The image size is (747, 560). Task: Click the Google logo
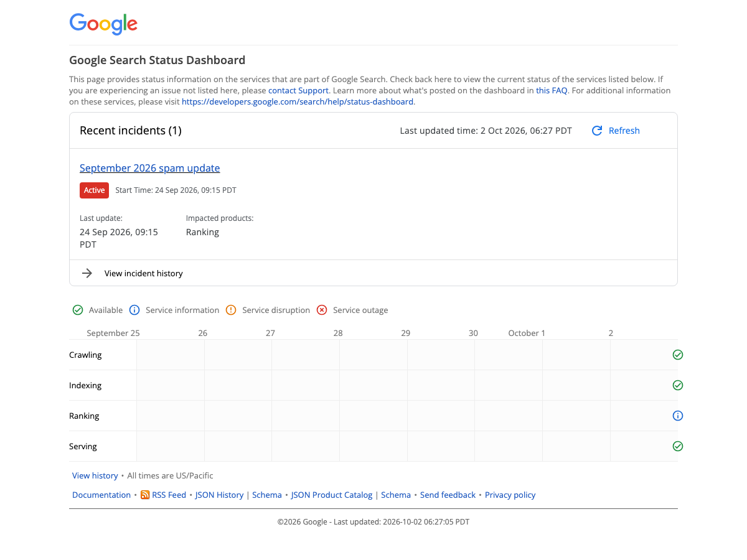(x=103, y=24)
